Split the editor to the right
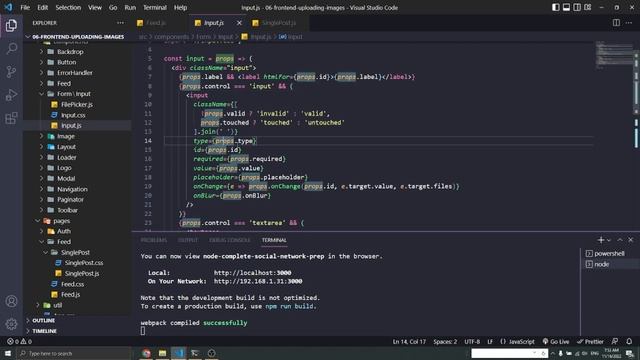 [616, 23]
